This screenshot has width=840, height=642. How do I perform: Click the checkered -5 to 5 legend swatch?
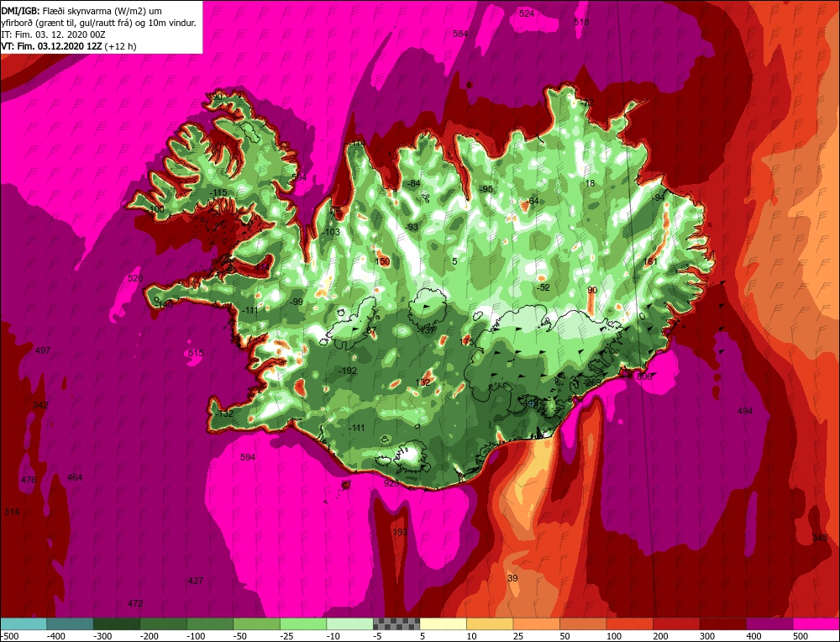[x=396, y=624]
